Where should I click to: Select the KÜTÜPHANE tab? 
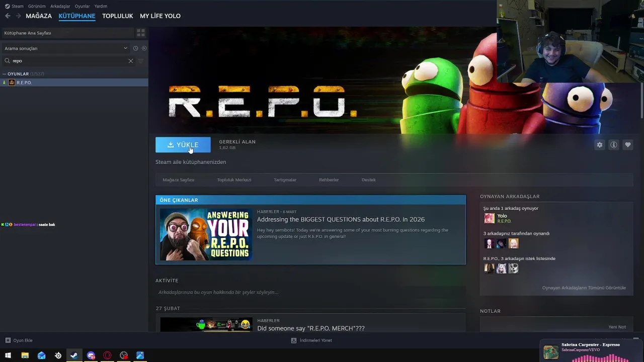(77, 16)
